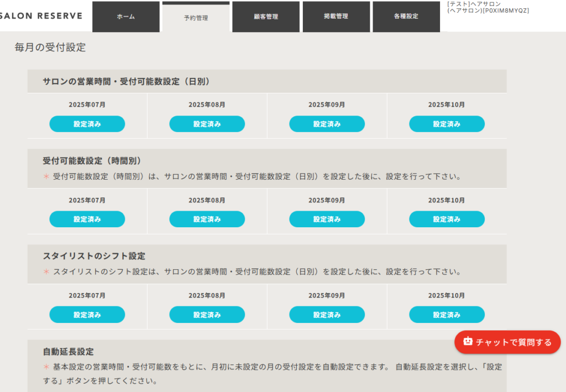Select 2025年09月 設定済み for スタイリストのシフト設定
Screen dimensions: 566x392
pos(327,315)
